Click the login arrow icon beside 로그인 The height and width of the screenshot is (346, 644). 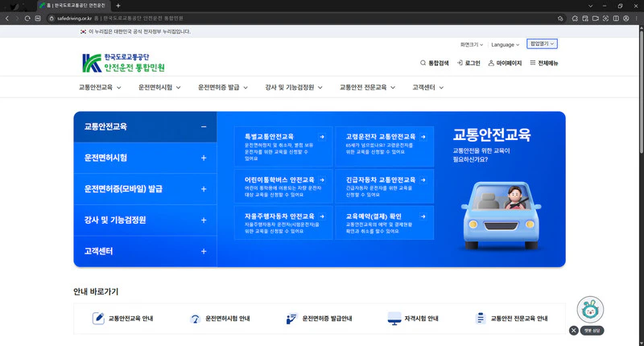click(460, 63)
